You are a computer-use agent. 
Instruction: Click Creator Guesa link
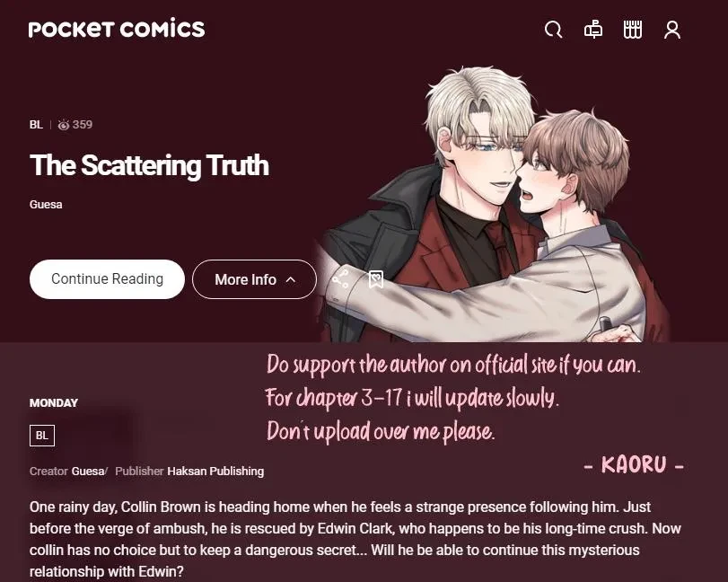(x=88, y=471)
